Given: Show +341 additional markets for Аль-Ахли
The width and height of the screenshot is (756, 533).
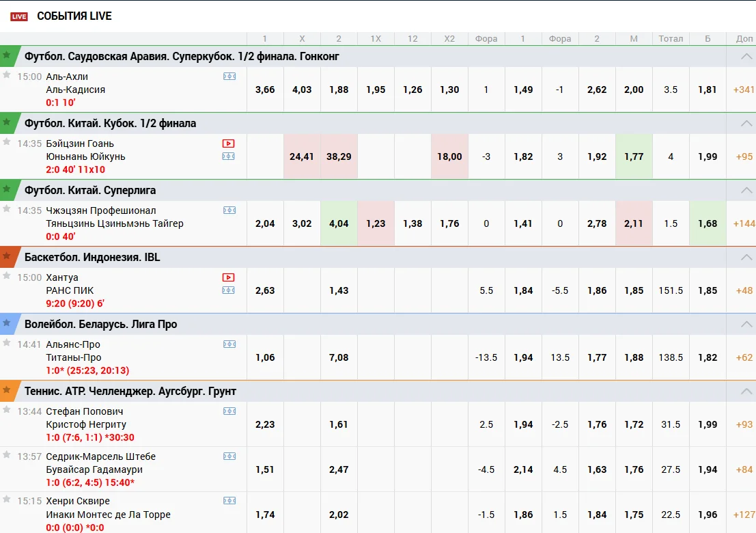Looking at the screenshot, I should 744,90.
